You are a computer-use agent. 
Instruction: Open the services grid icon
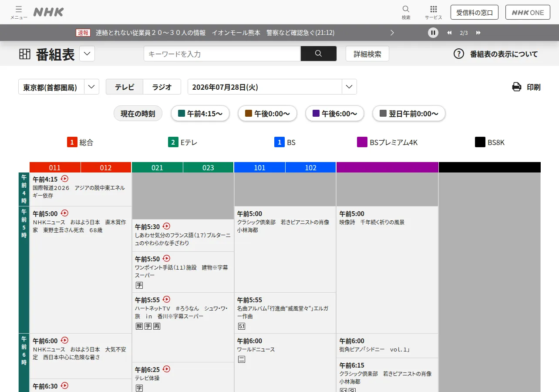[x=433, y=9]
